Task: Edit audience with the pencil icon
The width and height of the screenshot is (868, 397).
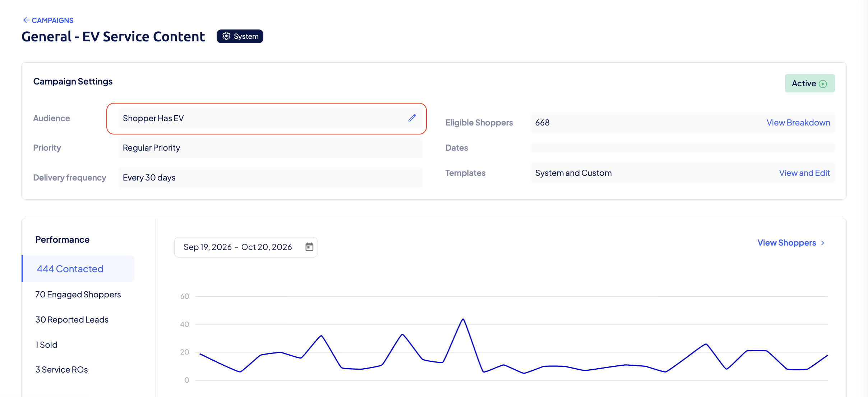Action: 412,118
